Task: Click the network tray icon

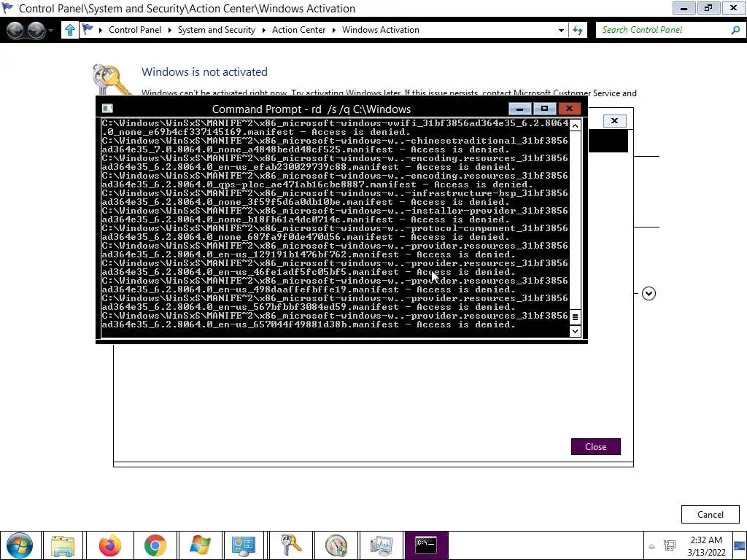Action: pyautogui.click(x=670, y=545)
